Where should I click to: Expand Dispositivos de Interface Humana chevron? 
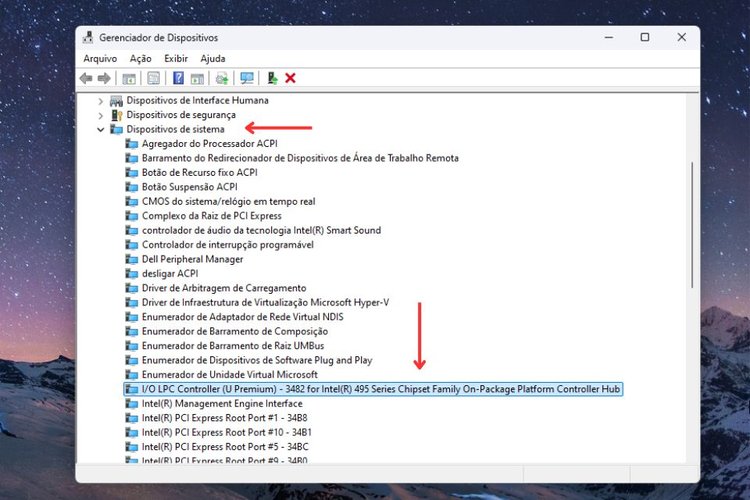[x=100, y=101]
